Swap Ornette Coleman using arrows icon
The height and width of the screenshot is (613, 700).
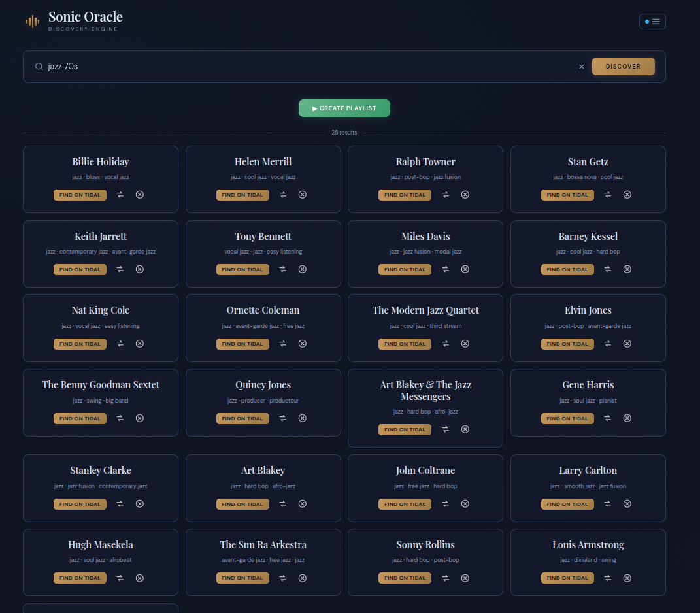click(282, 344)
